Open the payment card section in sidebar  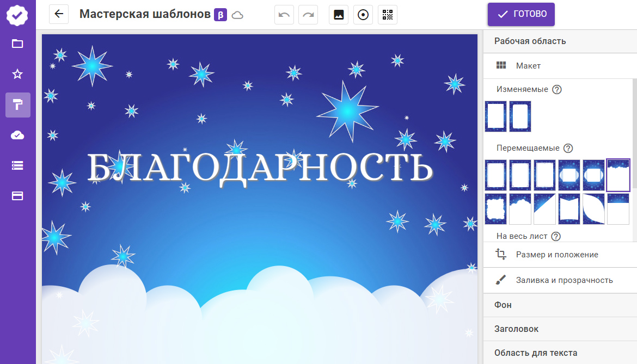pyautogui.click(x=17, y=196)
